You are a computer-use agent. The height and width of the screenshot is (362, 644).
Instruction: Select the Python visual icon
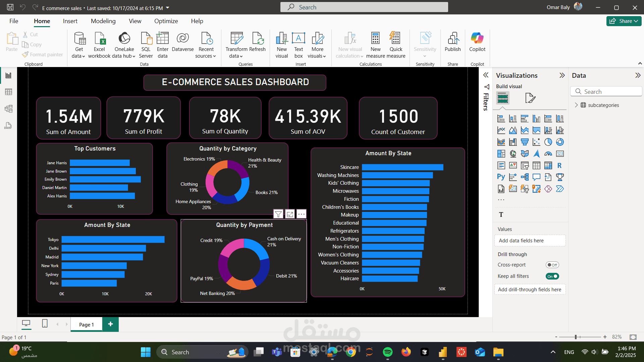pos(501,177)
